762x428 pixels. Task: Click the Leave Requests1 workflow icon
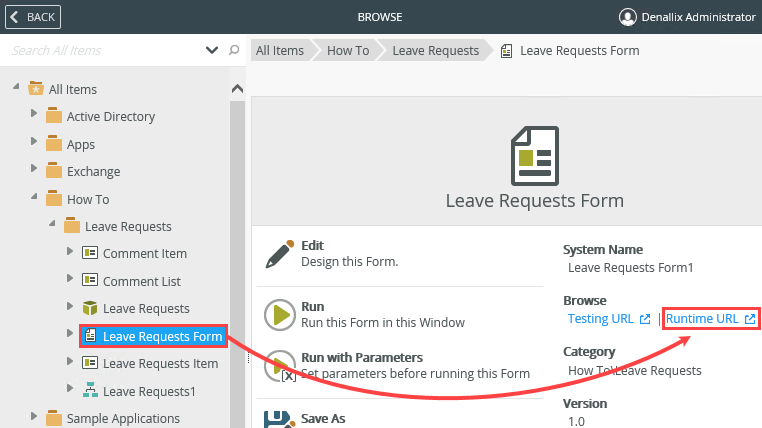tap(89, 390)
